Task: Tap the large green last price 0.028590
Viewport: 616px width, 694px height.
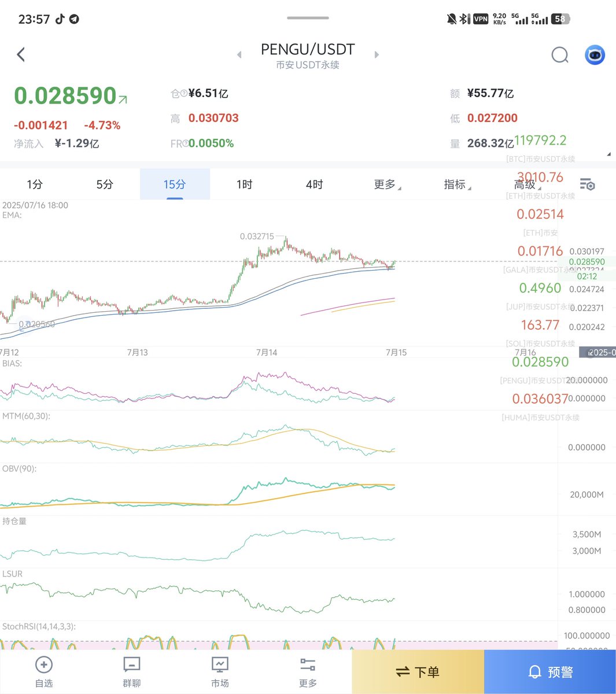Action: pyautogui.click(x=65, y=96)
